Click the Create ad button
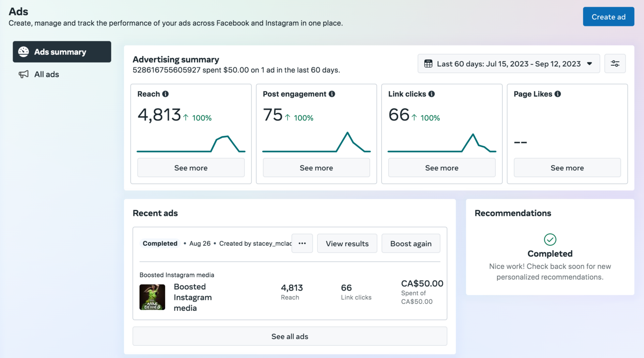This screenshot has width=644, height=358. coord(608,17)
